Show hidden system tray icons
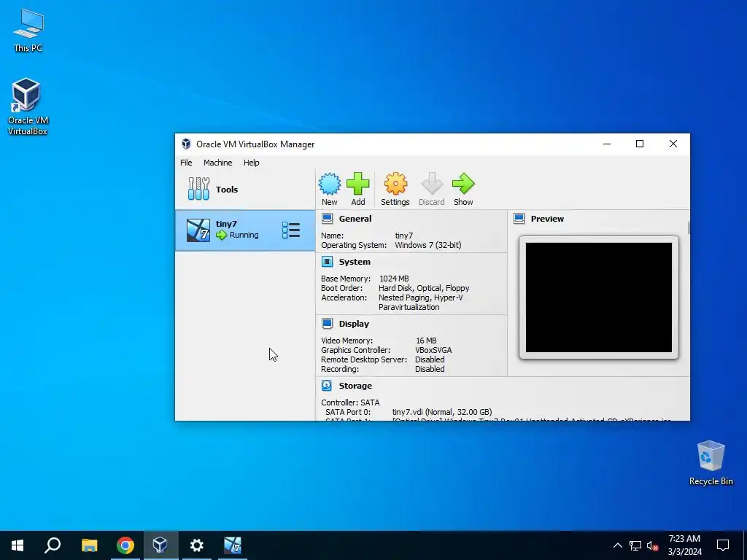 [x=617, y=545]
